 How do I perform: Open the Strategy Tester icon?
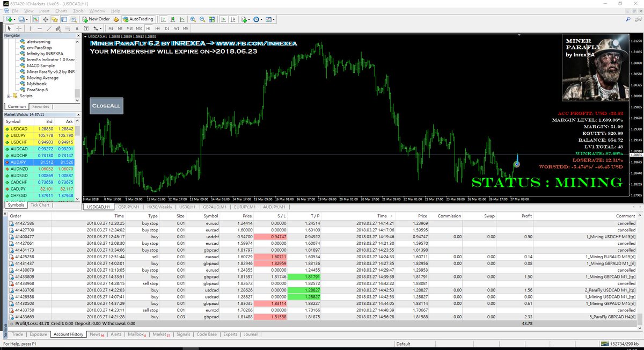[74, 19]
